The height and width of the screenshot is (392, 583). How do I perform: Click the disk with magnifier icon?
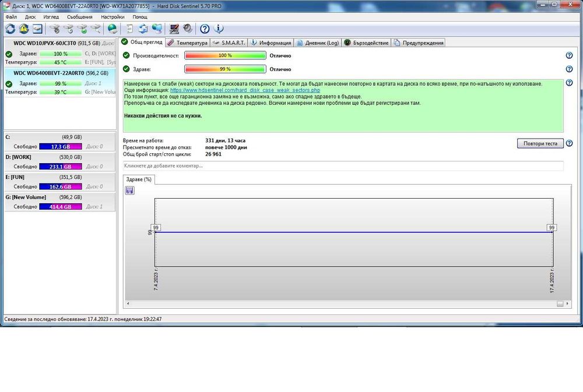96,29
